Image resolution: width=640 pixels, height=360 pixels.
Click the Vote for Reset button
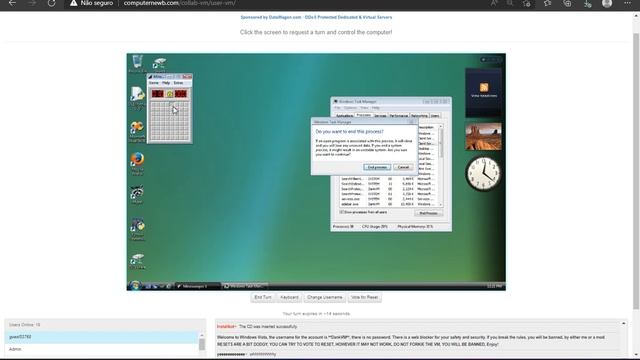coord(364,298)
